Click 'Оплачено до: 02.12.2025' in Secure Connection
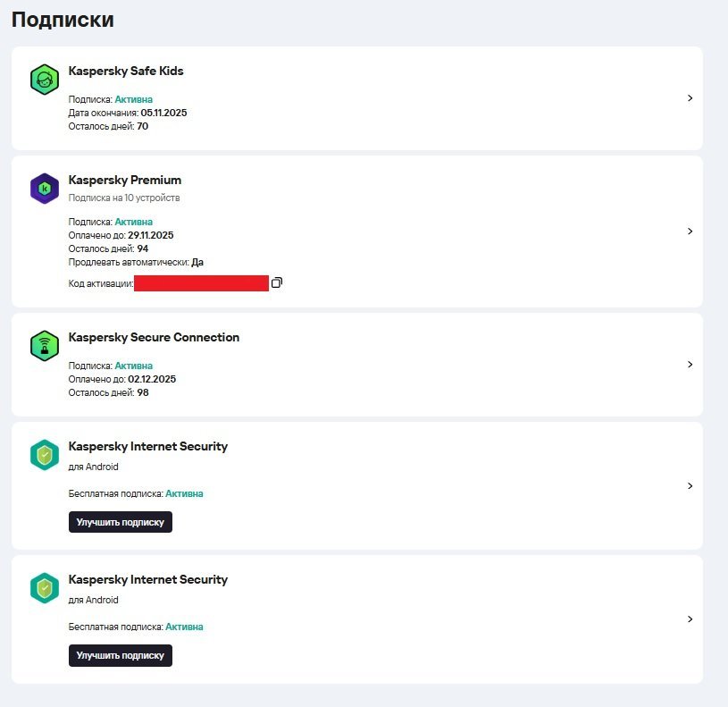 pos(122,380)
